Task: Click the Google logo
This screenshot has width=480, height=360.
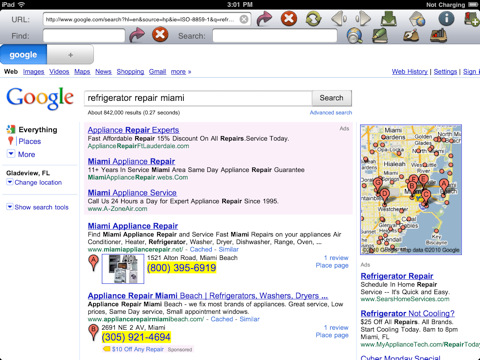Action: (40, 98)
